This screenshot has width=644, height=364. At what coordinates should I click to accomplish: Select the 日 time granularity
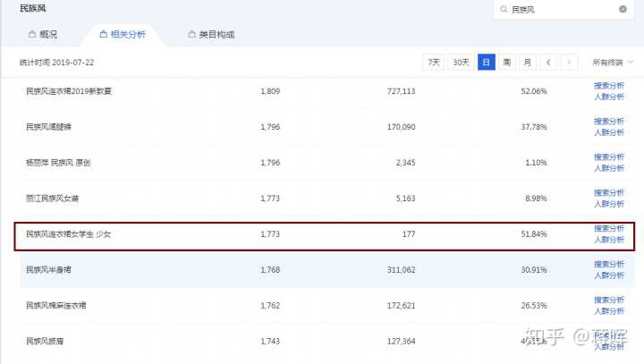coord(486,62)
